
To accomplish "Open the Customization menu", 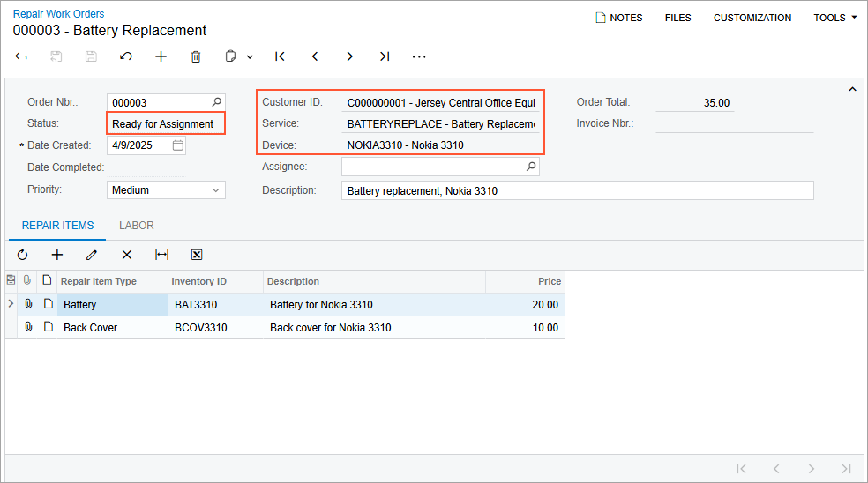I will (752, 18).
